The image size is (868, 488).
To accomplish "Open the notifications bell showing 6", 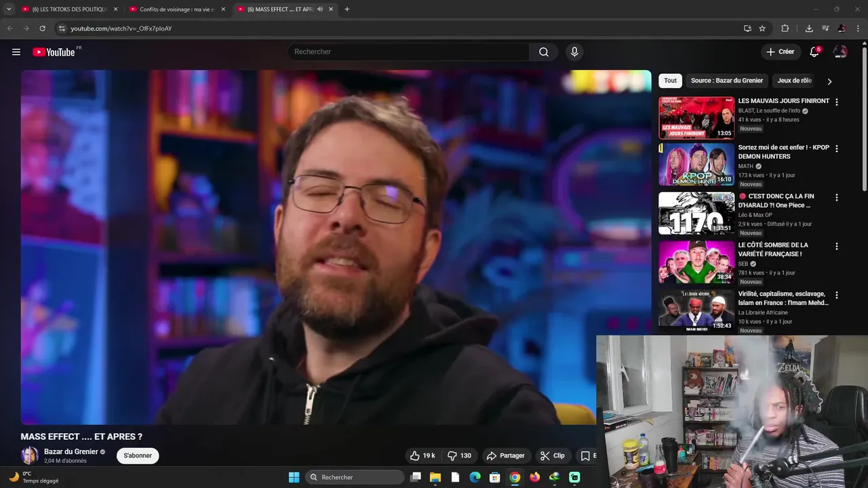I will coord(815,52).
